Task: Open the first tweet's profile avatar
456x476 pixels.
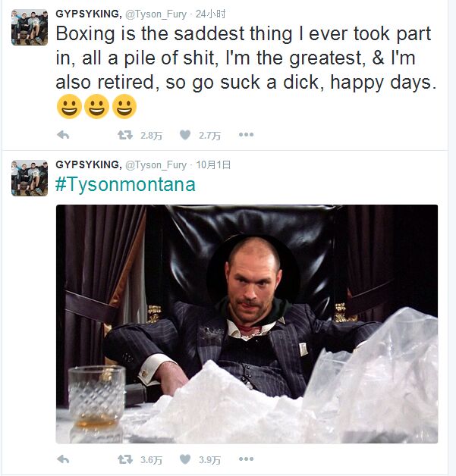Action: point(30,27)
